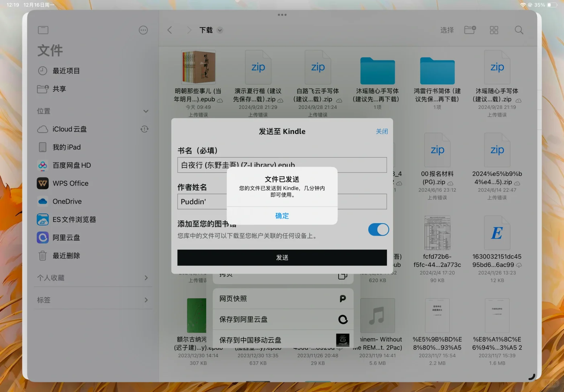
Task: Choose 保存到中国移动云盘 in share menu
Action: click(x=283, y=340)
